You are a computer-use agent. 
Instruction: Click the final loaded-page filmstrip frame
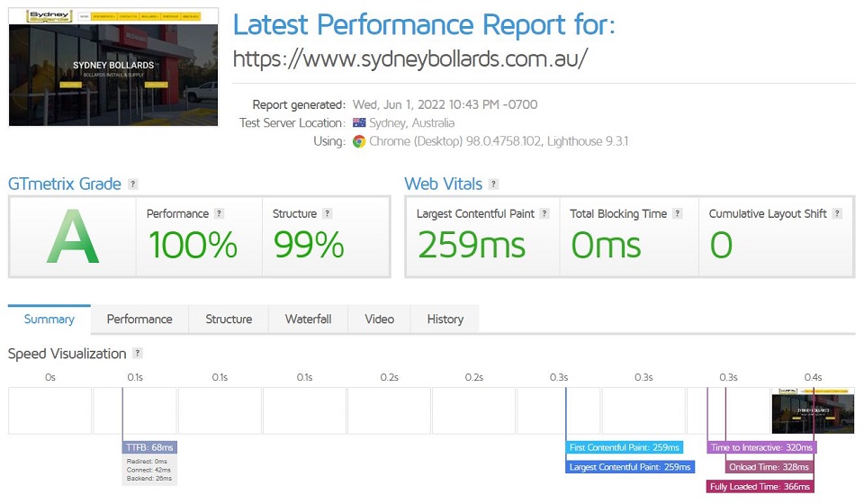(x=814, y=411)
